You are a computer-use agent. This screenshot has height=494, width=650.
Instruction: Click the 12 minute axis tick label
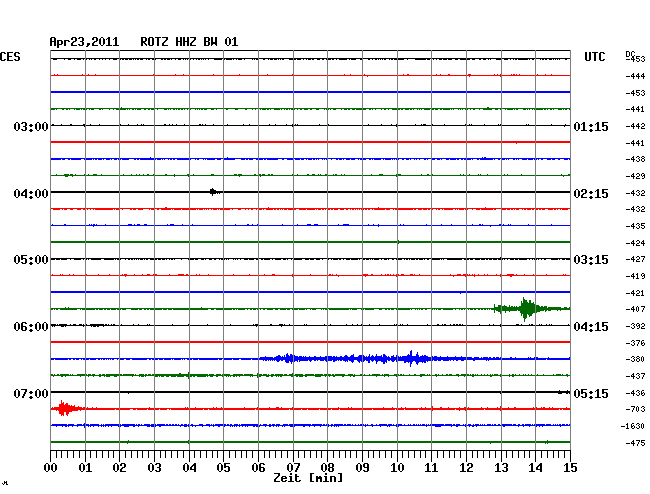coord(466,468)
